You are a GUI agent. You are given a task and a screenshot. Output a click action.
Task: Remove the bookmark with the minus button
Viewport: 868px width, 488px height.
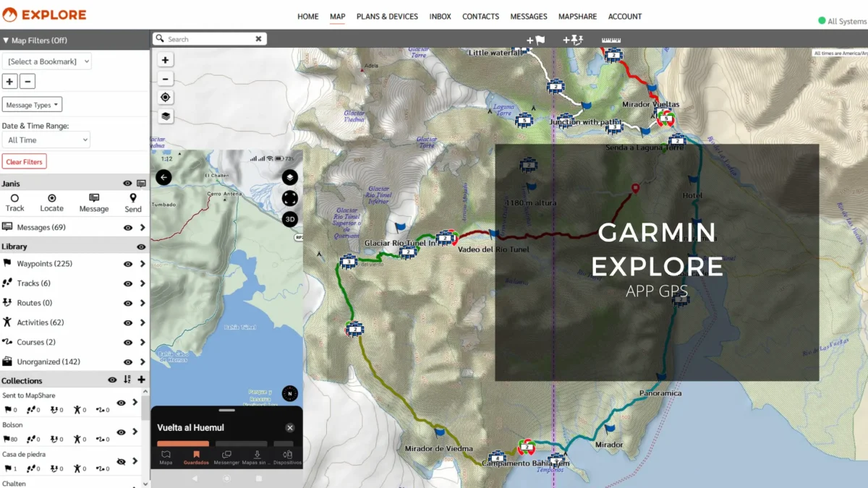[x=27, y=82]
